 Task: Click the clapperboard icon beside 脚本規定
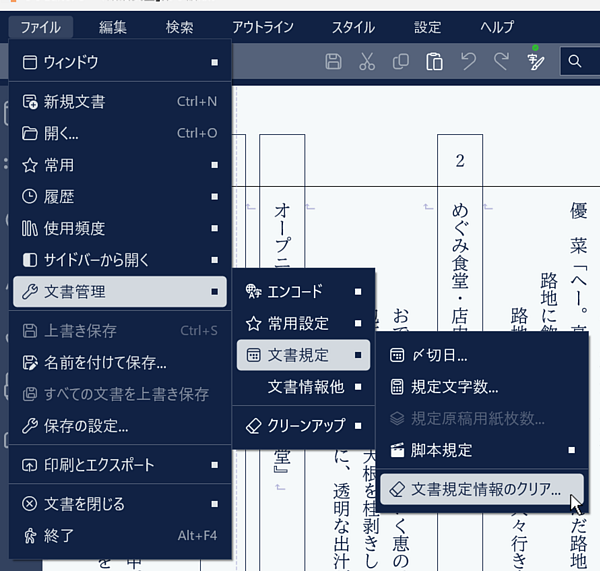coord(397,450)
